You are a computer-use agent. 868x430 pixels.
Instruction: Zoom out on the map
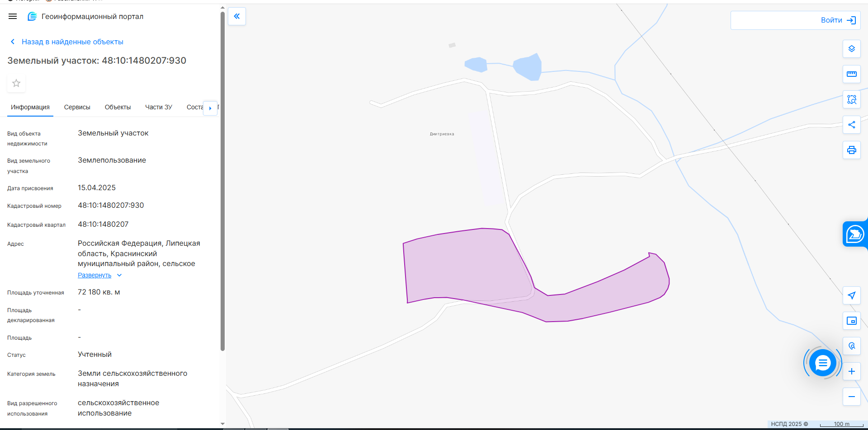point(851,397)
